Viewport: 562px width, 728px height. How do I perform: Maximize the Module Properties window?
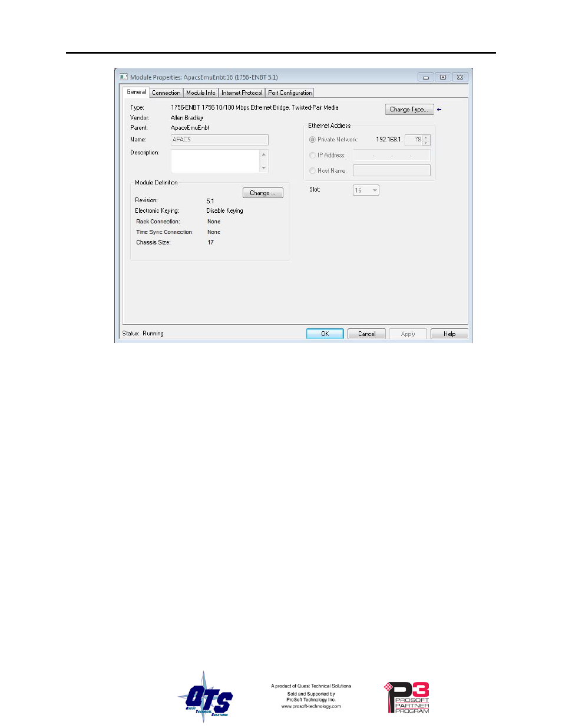443,77
